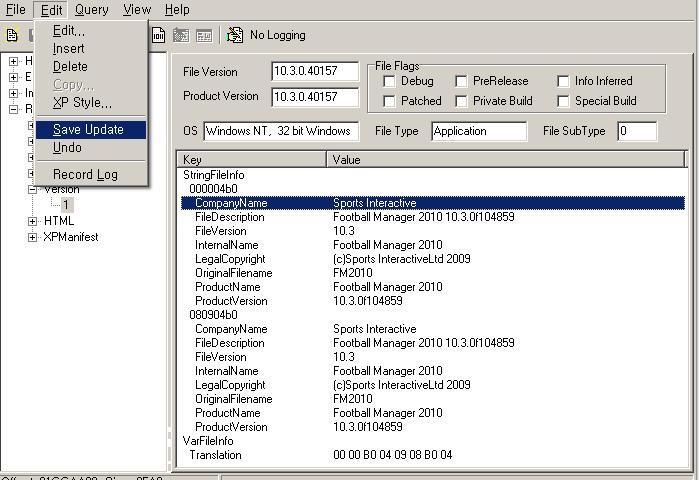Click the grayed toolbar icon right of the binary icon
This screenshot has width=699, height=480.
click(181, 35)
